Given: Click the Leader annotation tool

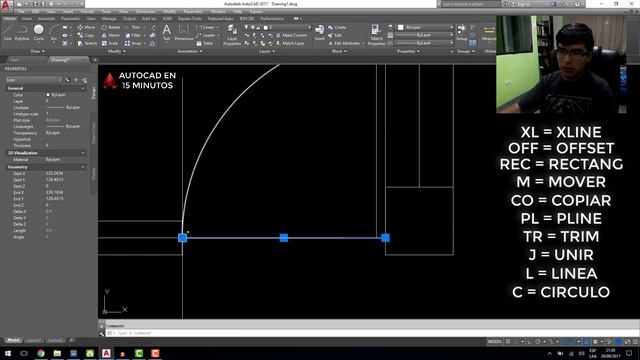Looking at the screenshot, I should coord(207,36).
